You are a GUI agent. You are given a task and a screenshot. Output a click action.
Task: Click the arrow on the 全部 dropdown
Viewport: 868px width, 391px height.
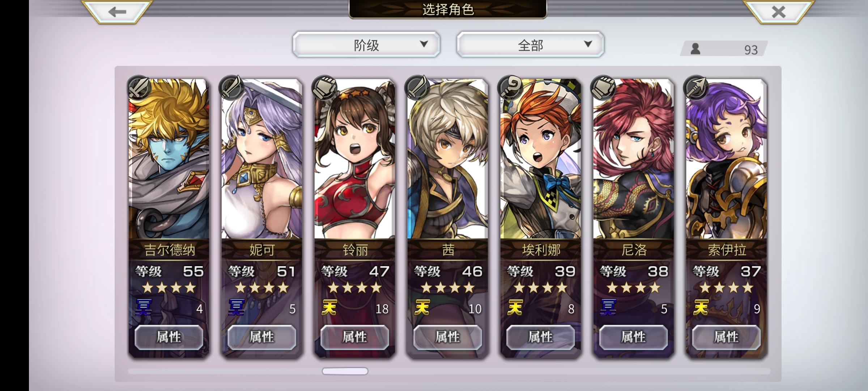click(588, 44)
